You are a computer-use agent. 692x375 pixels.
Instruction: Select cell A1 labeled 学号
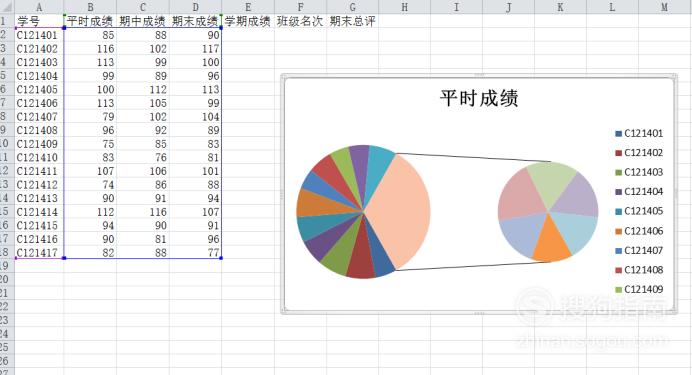(x=39, y=21)
